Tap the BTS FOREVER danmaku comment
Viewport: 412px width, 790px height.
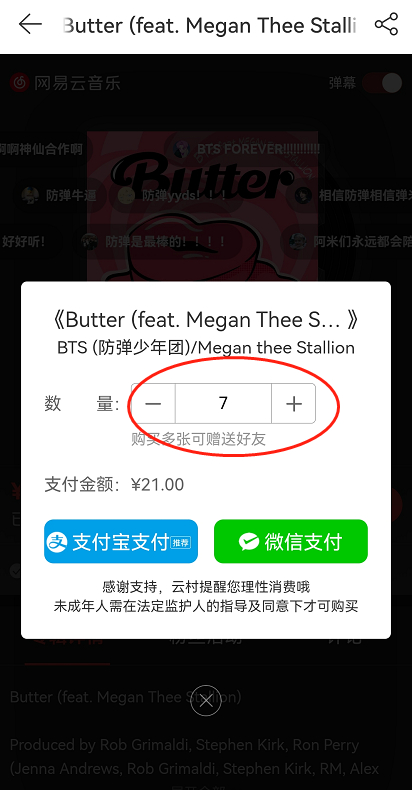pyautogui.click(x=258, y=149)
